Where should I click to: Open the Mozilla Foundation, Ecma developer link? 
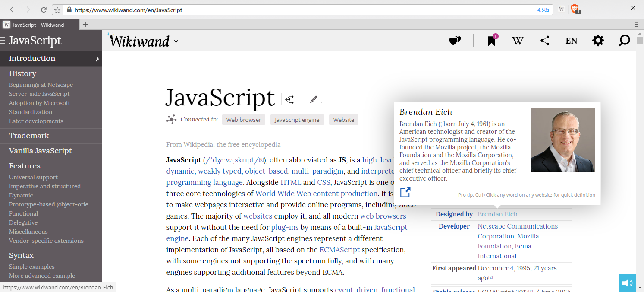(x=504, y=246)
